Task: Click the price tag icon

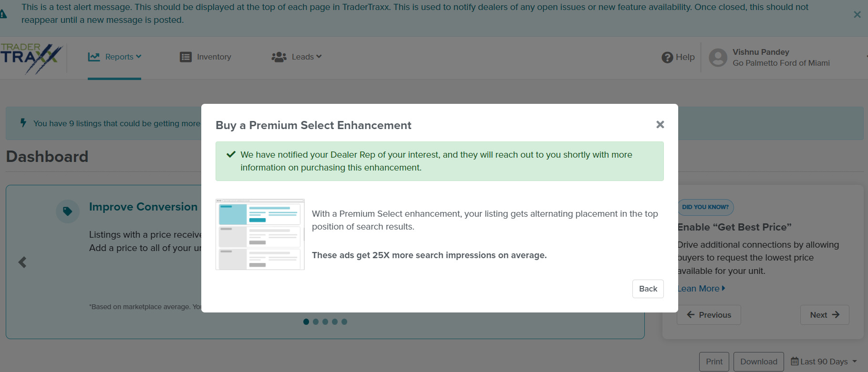Action: click(x=68, y=211)
